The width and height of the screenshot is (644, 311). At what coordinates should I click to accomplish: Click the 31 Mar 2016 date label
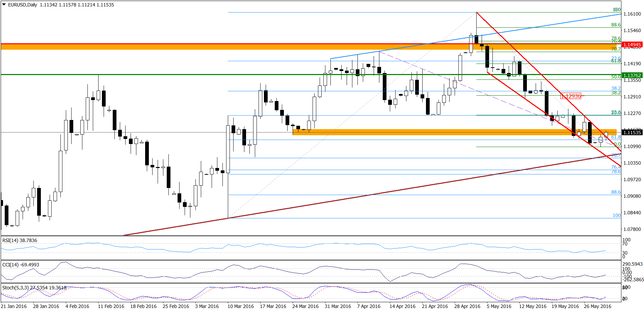point(338,306)
